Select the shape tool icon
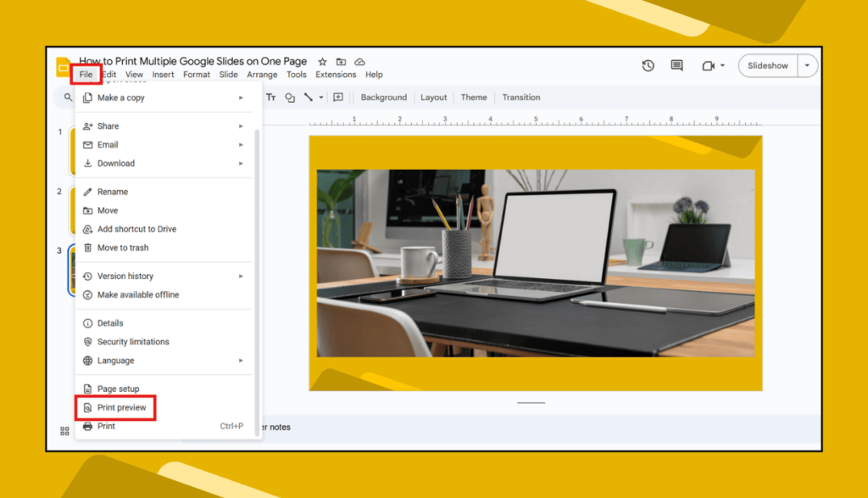 pyautogui.click(x=290, y=98)
